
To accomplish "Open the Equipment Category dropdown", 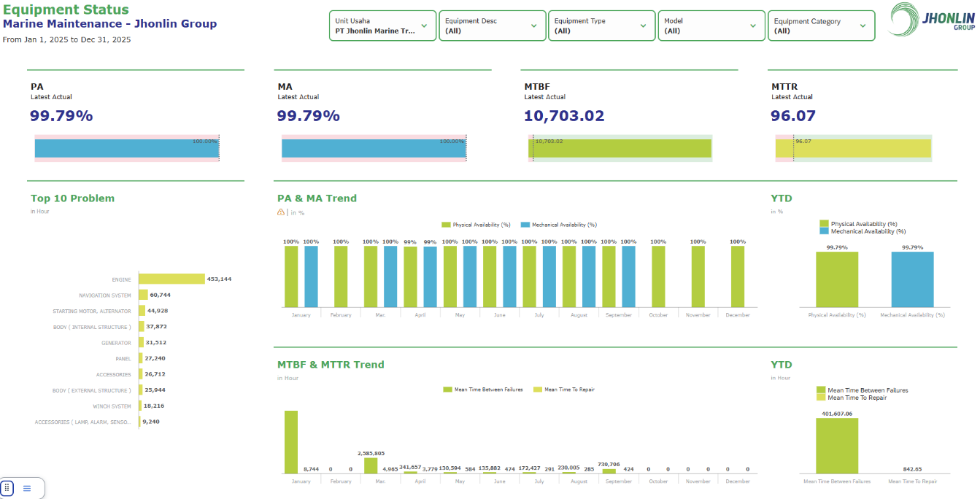I will 822,26.
